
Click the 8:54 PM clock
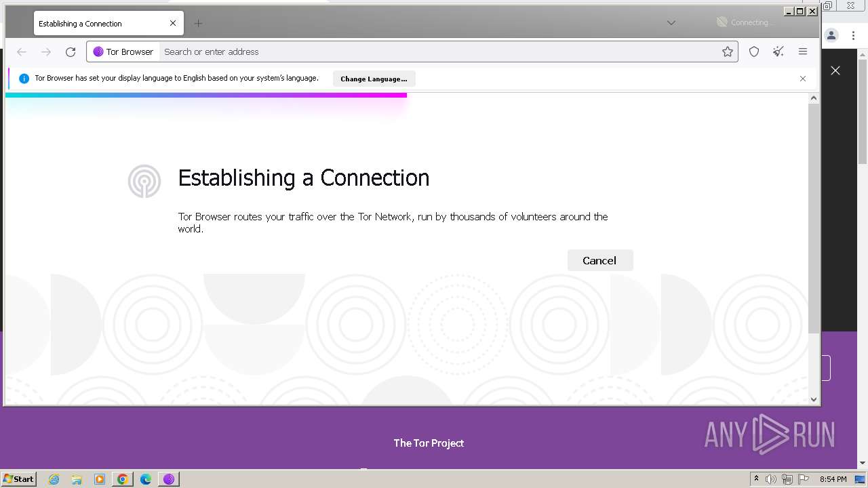(x=833, y=479)
